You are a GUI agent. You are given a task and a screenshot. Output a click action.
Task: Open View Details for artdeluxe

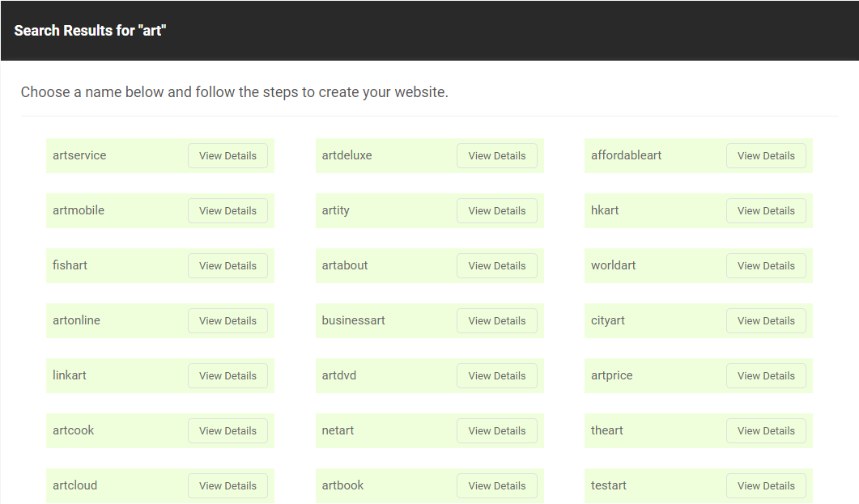[497, 156]
